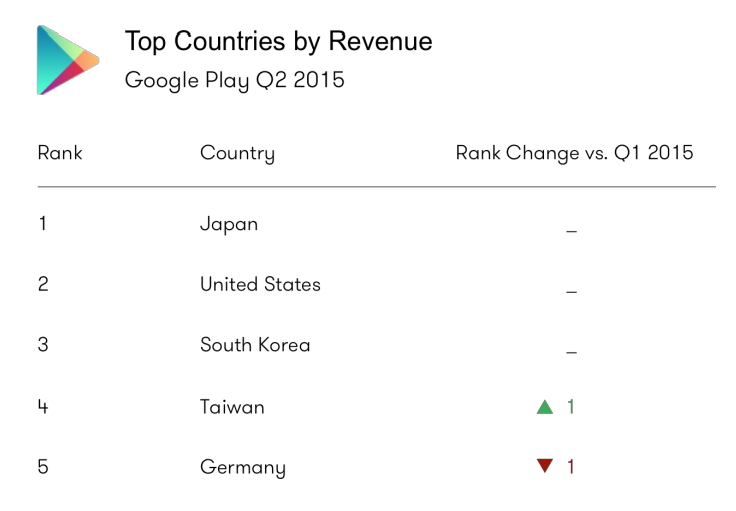Click the red down arrow for Germany

[x=545, y=466]
